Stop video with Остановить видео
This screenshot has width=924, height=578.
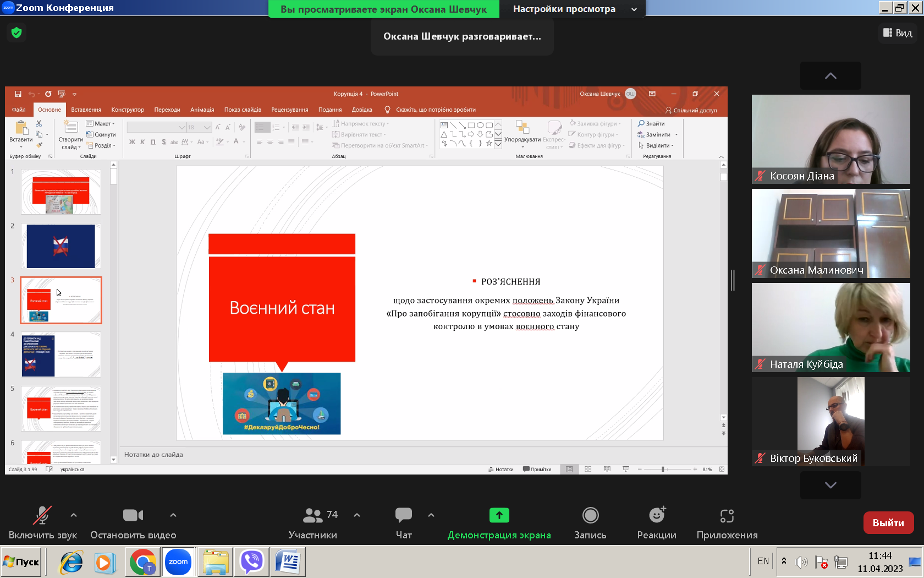tap(133, 524)
